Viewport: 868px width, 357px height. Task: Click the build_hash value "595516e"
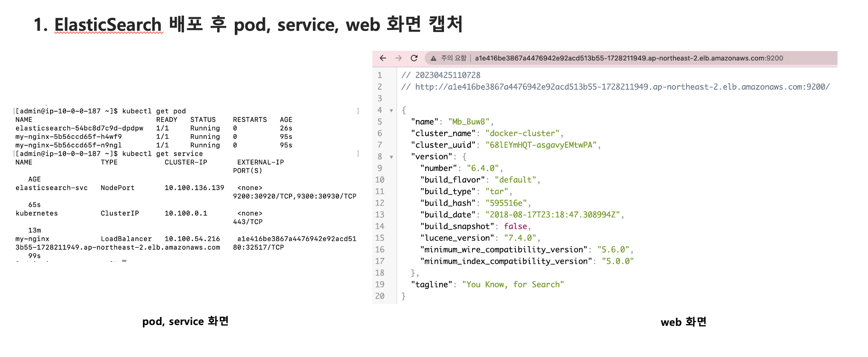[506, 203]
